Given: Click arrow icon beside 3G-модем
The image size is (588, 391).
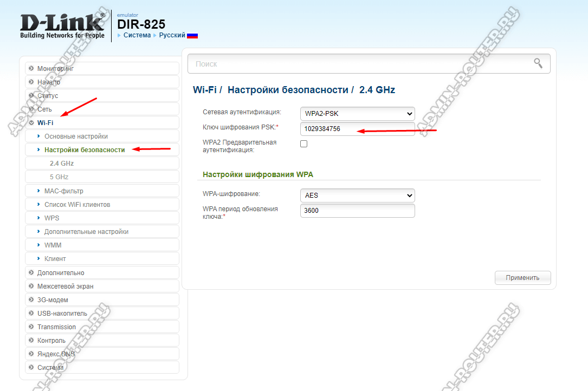Looking at the screenshot, I should [31, 299].
